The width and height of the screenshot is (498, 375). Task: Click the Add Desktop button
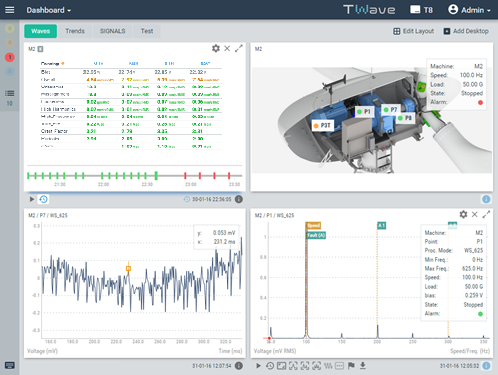[x=466, y=31]
